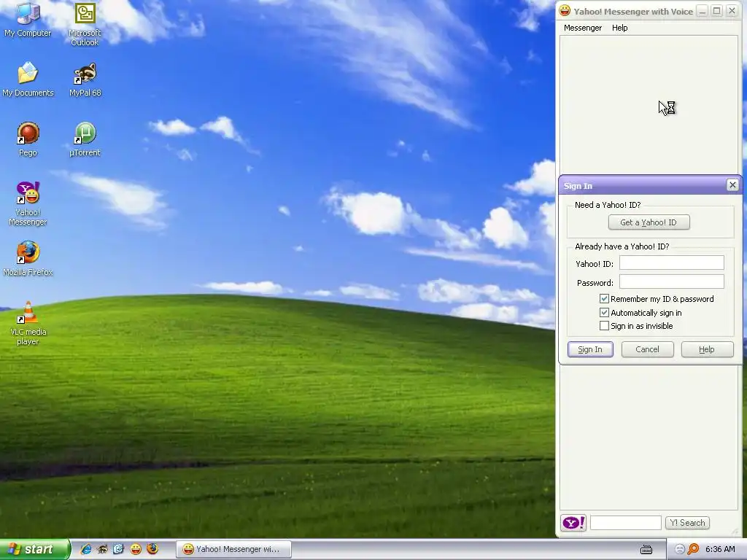Select the VLC media player desktop shortcut
The image size is (747, 560).
(28, 323)
